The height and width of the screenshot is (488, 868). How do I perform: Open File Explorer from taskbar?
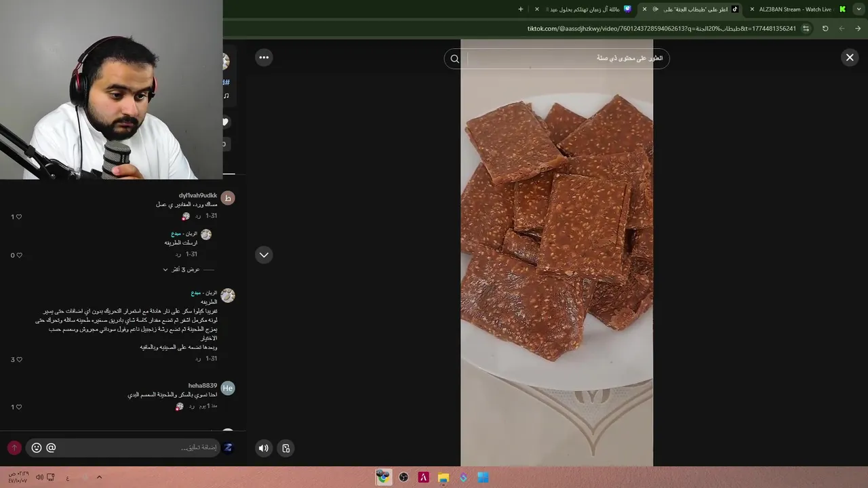point(443,478)
